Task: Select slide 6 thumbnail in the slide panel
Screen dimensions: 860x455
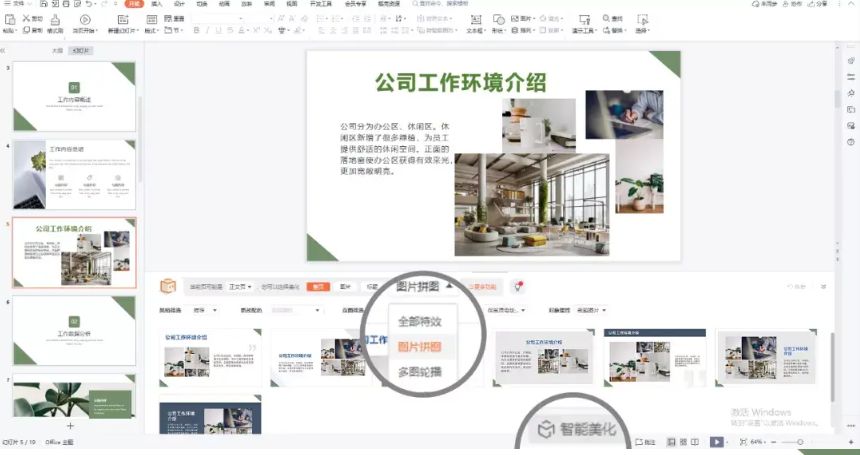Action: pos(74,331)
